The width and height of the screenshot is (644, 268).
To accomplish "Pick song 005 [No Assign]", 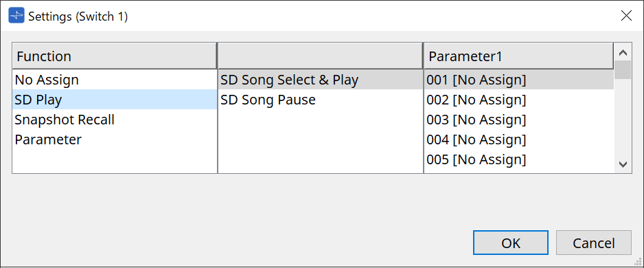I will tap(519, 159).
